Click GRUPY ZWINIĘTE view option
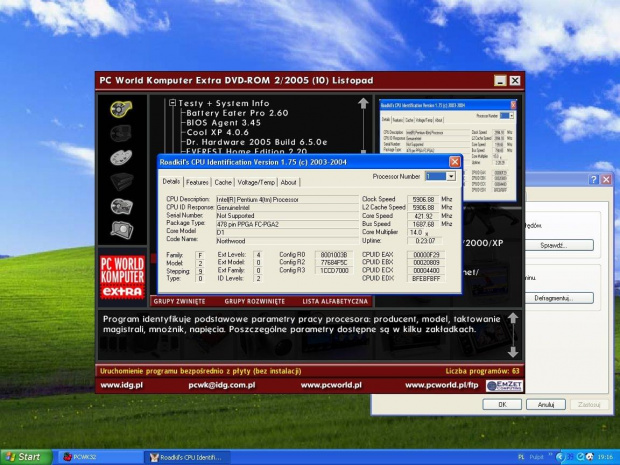Screen dimensions: 620x465 180,301
